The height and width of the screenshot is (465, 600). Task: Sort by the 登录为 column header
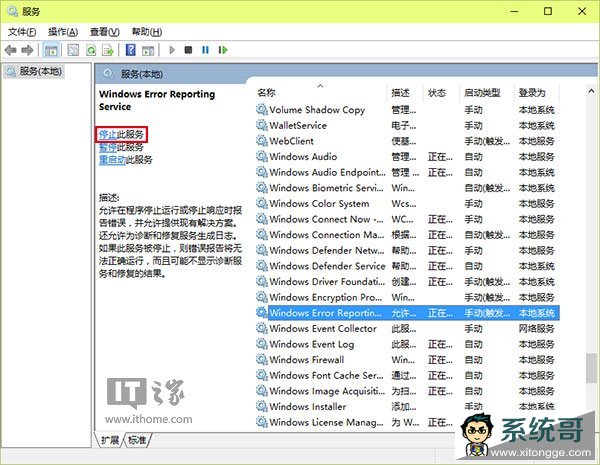[532, 93]
